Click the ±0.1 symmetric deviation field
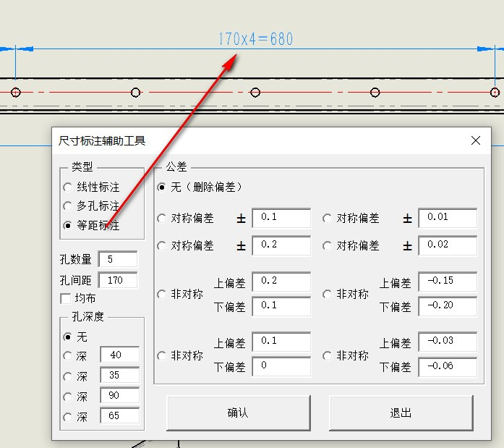 point(281,218)
